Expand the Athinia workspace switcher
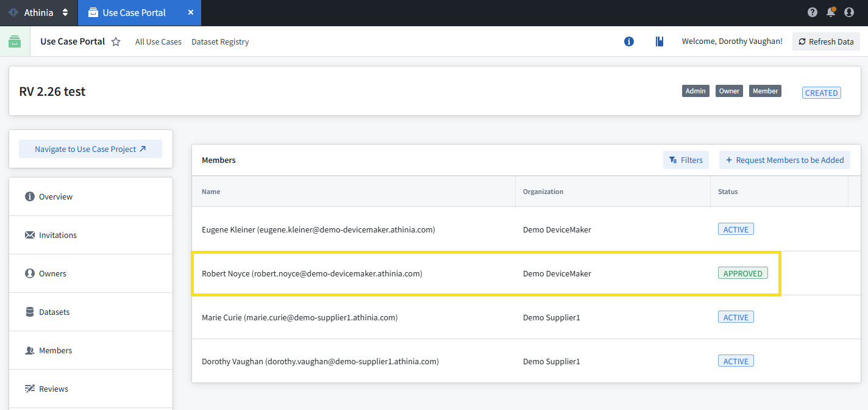Screen dimensions: 868x410 click(x=65, y=13)
